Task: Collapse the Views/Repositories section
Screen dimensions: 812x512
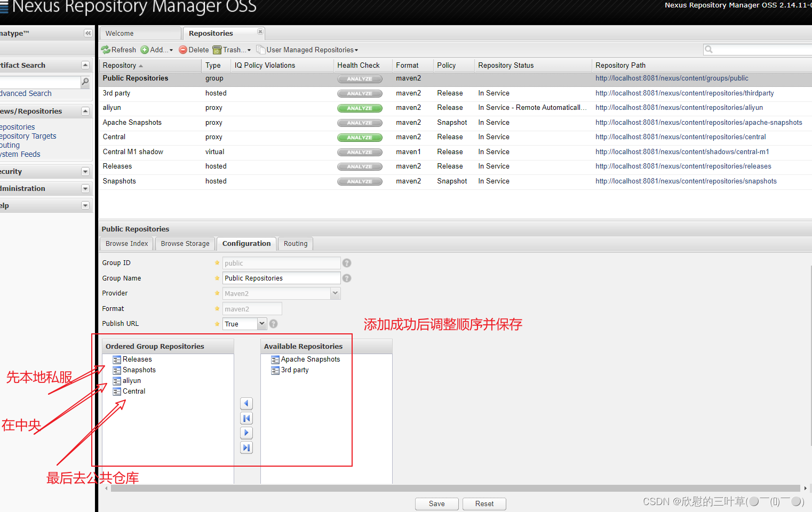Action: coord(85,111)
